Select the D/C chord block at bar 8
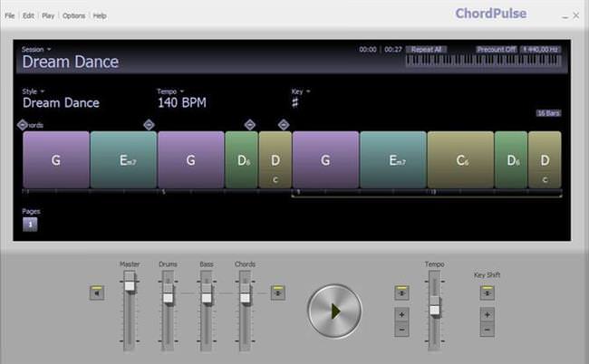The height and width of the screenshot is (364, 589). (x=275, y=160)
